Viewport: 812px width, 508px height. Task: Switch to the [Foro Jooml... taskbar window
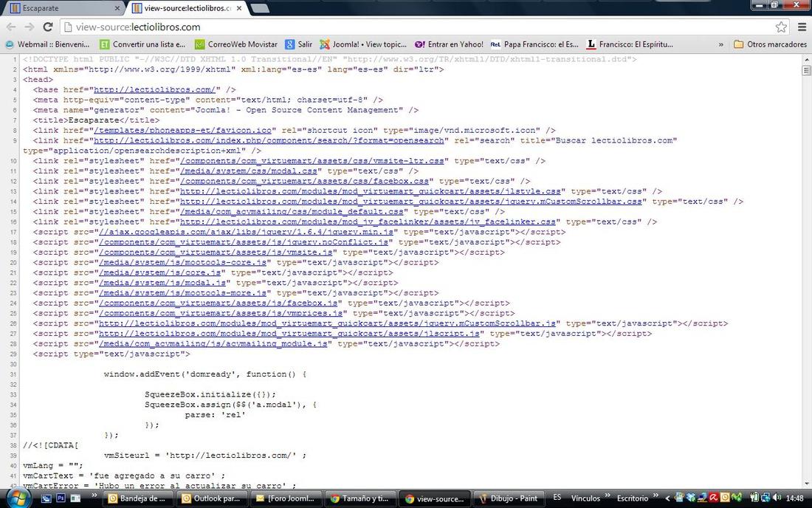pos(287,498)
